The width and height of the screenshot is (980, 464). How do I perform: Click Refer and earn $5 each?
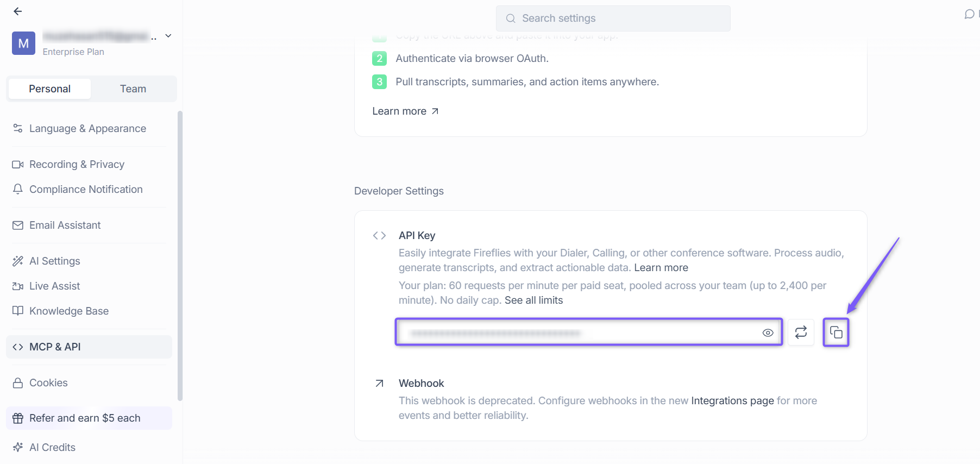[x=89, y=418]
